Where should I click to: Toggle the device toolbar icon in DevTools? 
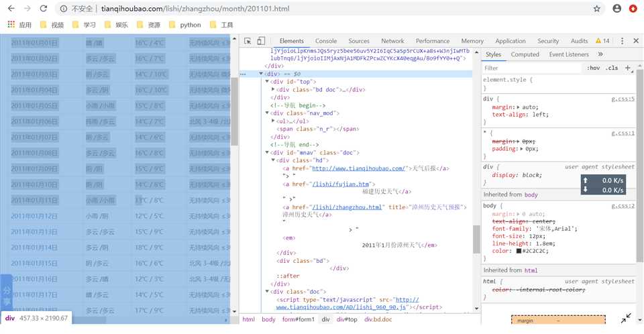click(261, 41)
